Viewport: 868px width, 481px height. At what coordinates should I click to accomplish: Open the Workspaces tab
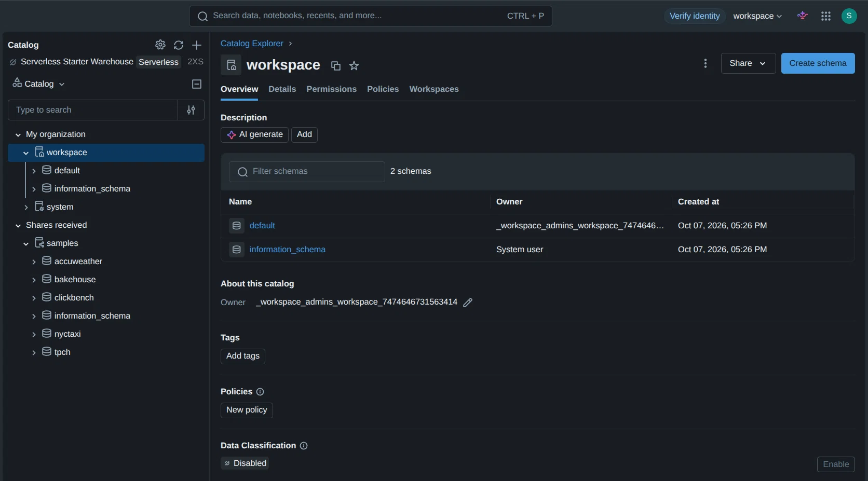pos(434,89)
